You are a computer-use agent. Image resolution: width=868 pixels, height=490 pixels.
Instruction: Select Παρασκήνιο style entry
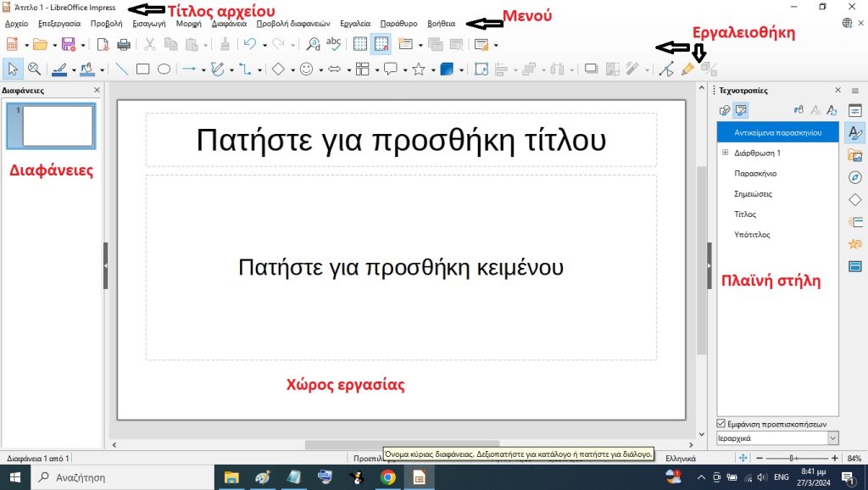point(755,173)
